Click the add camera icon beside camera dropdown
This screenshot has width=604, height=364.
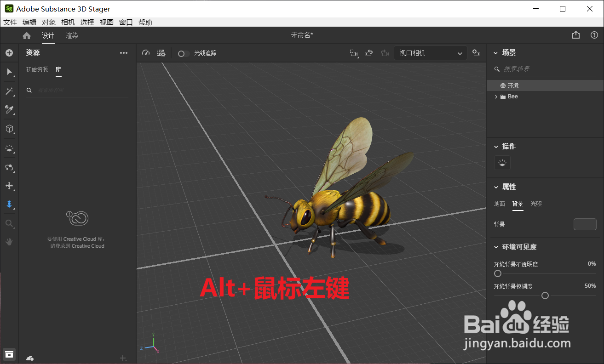476,53
